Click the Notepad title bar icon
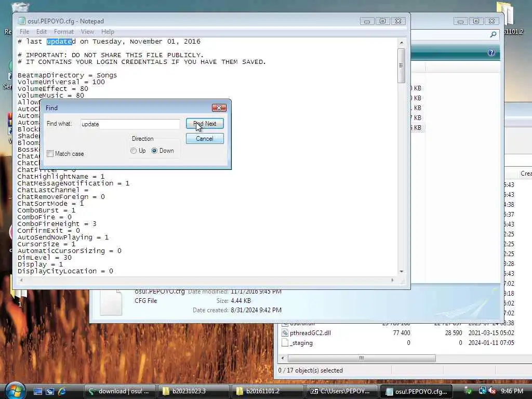 [x=22, y=21]
